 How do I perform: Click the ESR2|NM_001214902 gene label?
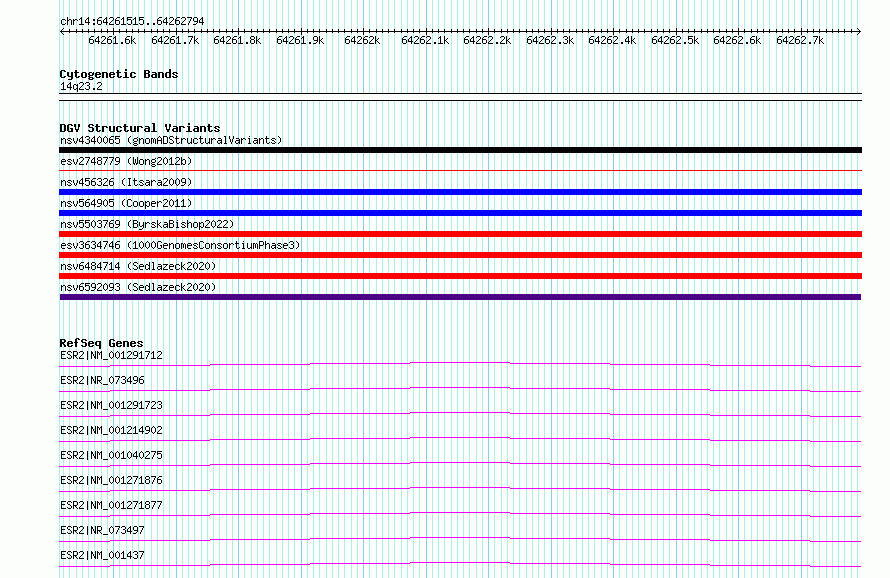click(111, 430)
